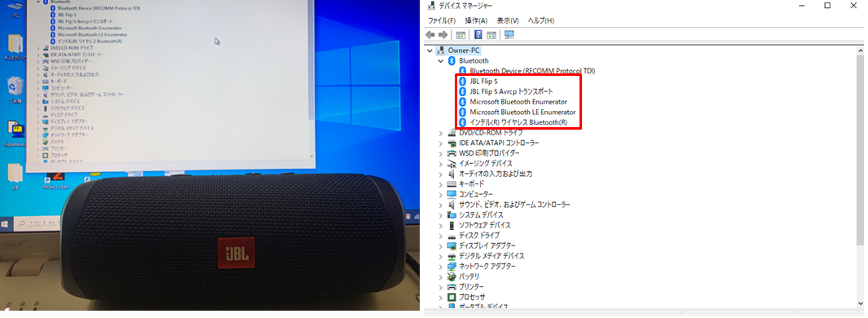Image resolution: width=868 pixels, height=318 pixels.
Task: Expand the ネットワーク アダプター category
Action: (x=441, y=267)
